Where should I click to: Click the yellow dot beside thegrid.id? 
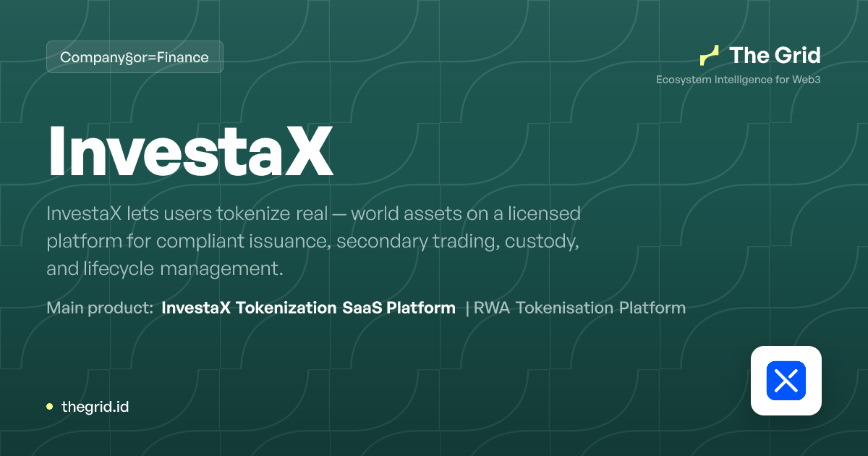(x=49, y=407)
